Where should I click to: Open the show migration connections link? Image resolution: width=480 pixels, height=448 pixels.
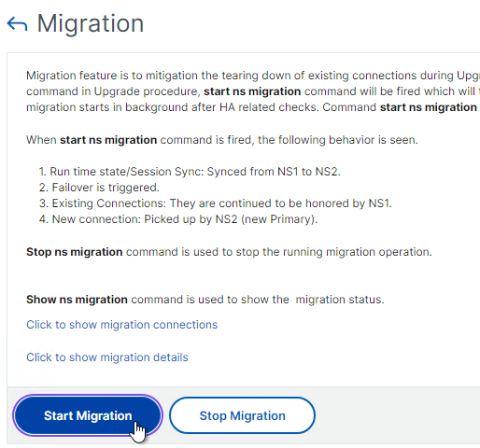click(121, 325)
